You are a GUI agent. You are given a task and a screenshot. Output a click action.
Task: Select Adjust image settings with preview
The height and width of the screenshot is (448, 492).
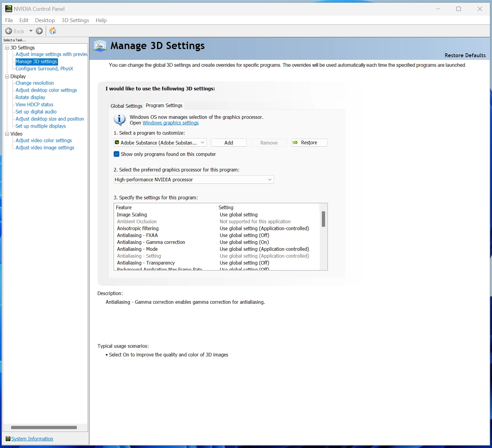pyautogui.click(x=51, y=54)
